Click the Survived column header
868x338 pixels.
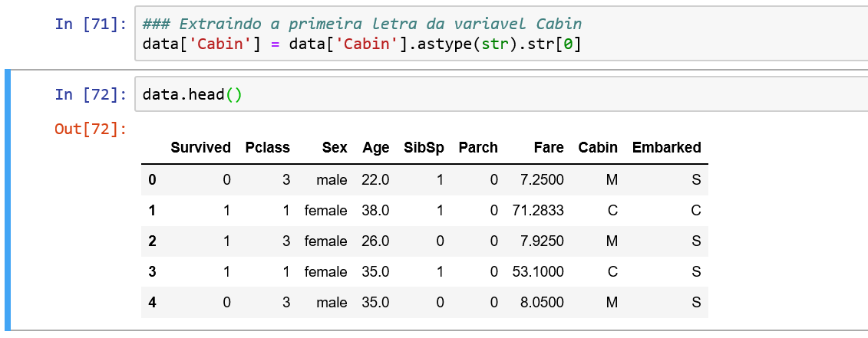point(200,147)
